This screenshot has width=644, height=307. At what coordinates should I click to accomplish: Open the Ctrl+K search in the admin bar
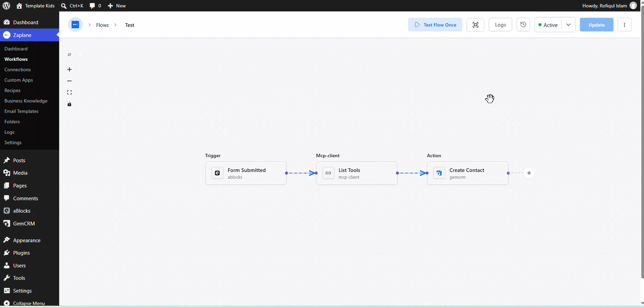pyautogui.click(x=72, y=6)
